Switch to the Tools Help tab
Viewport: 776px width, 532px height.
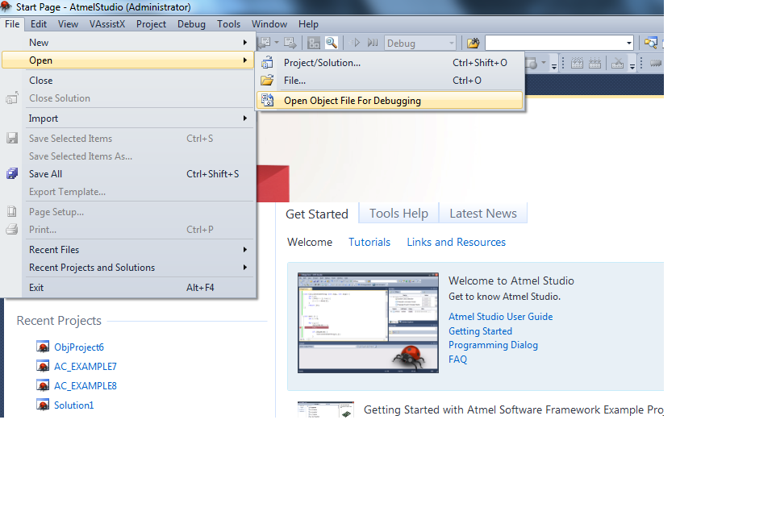click(x=398, y=214)
